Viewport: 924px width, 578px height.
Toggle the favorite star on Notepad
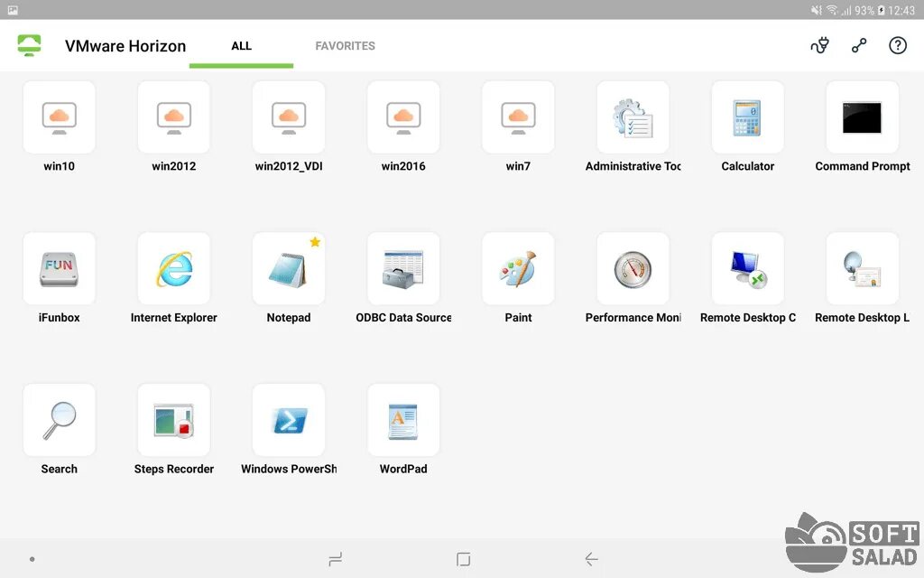coord(315,242)
